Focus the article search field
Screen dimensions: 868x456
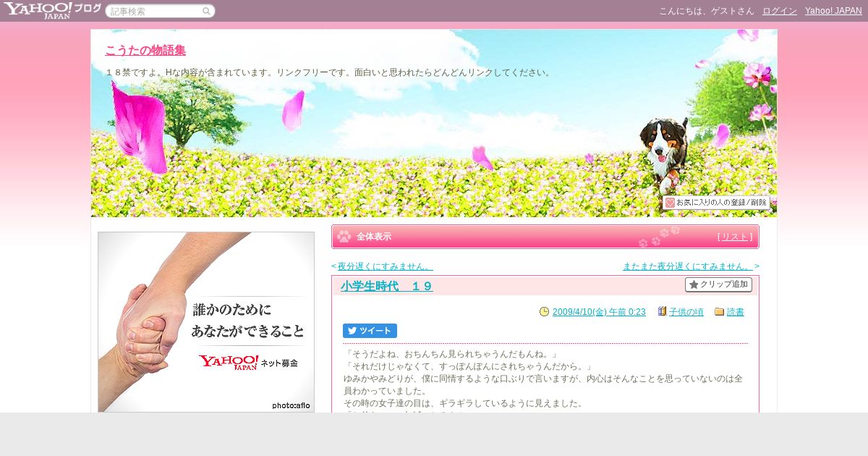pyautogui.click(x=160, y=11)
